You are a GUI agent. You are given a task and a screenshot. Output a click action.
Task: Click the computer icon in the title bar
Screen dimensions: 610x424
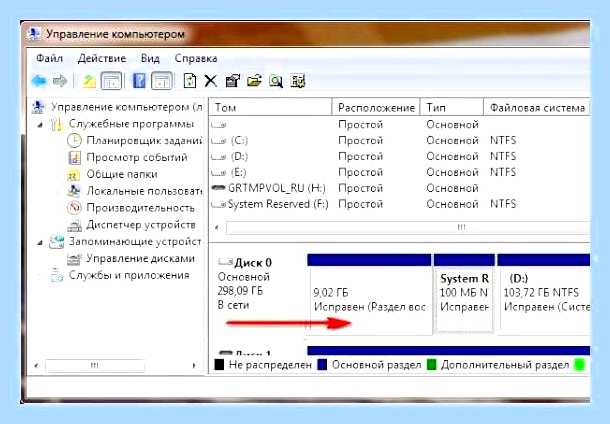(34, 34)
